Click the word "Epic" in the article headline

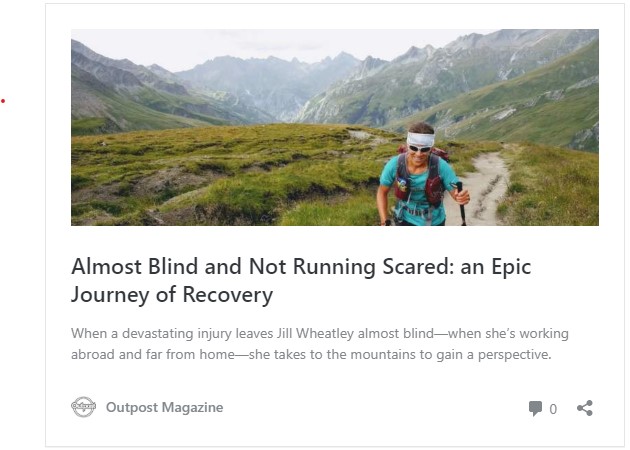[508, 267]
